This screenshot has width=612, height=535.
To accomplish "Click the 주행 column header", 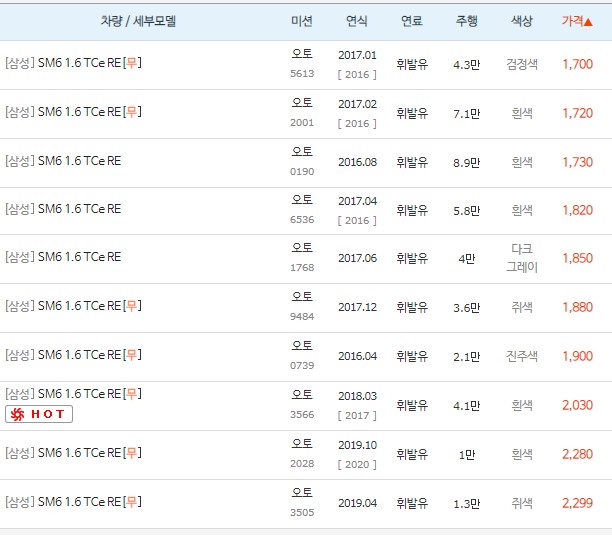I will (x=467, y=21).
